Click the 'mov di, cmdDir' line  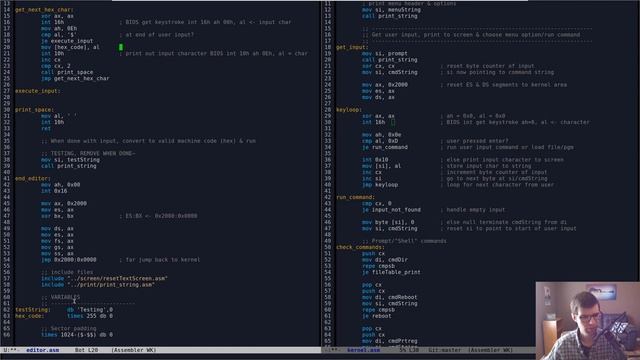384,260
